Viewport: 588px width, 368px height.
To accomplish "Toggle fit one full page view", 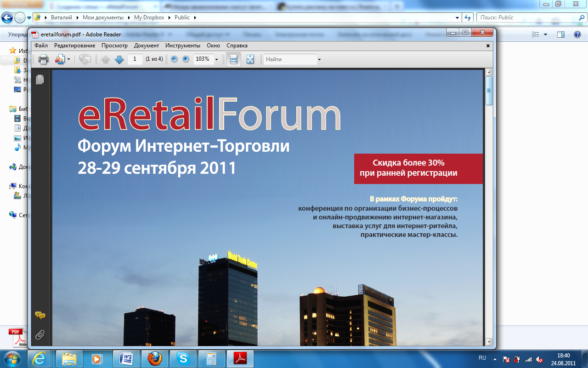I will [x=250, y=59].
